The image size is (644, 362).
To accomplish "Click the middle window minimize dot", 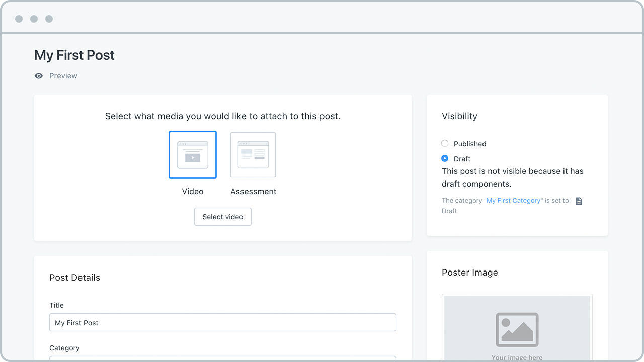I will coord(34,19).
